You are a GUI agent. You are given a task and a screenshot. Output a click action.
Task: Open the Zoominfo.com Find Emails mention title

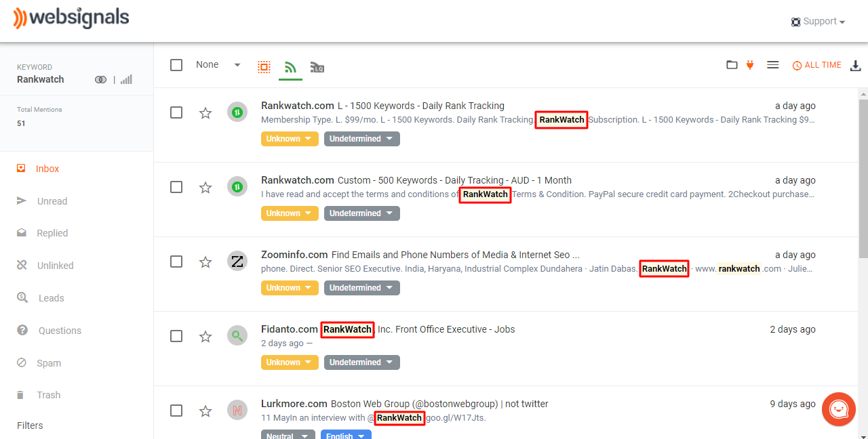click(420, 255)
